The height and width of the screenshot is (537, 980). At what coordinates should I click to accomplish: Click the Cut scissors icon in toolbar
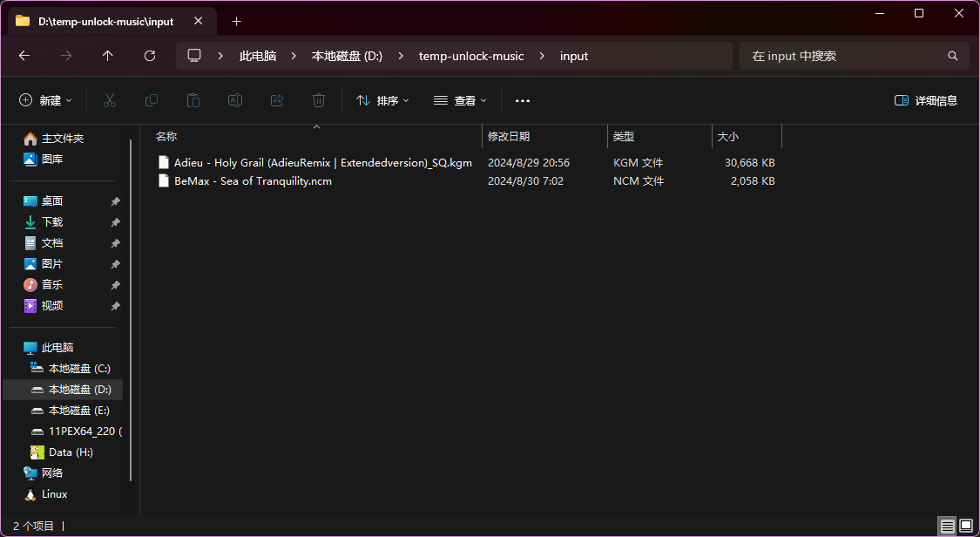click(110, 100)
